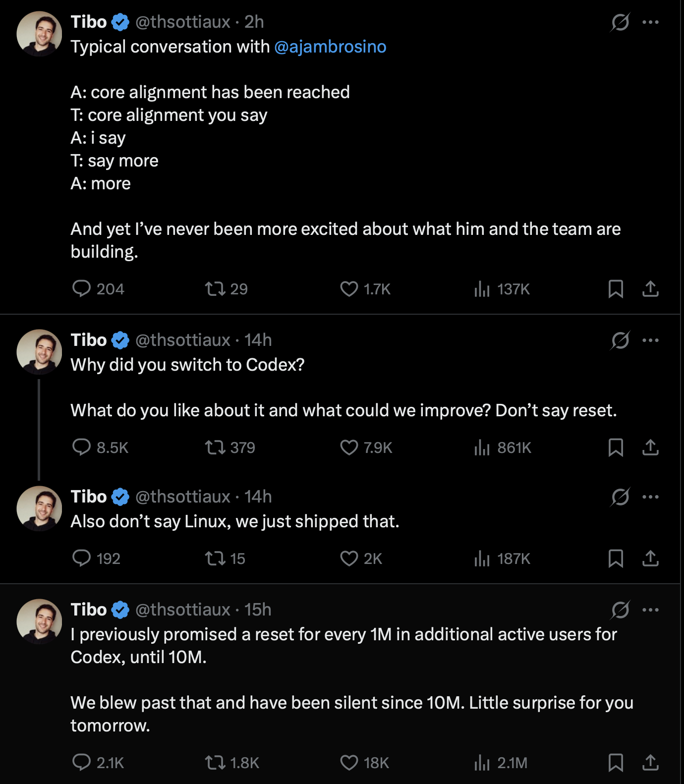Image resolution: width=684 pixels, height=784 pixels.
Task: Bookmark the Linux shipped tweet
Action: tap(616, 559)
